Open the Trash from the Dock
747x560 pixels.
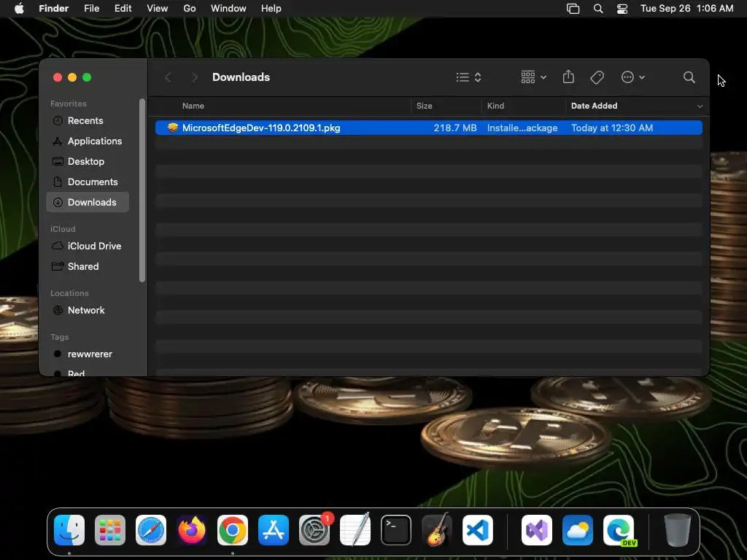pyautogui.click(x=677, y=530)
